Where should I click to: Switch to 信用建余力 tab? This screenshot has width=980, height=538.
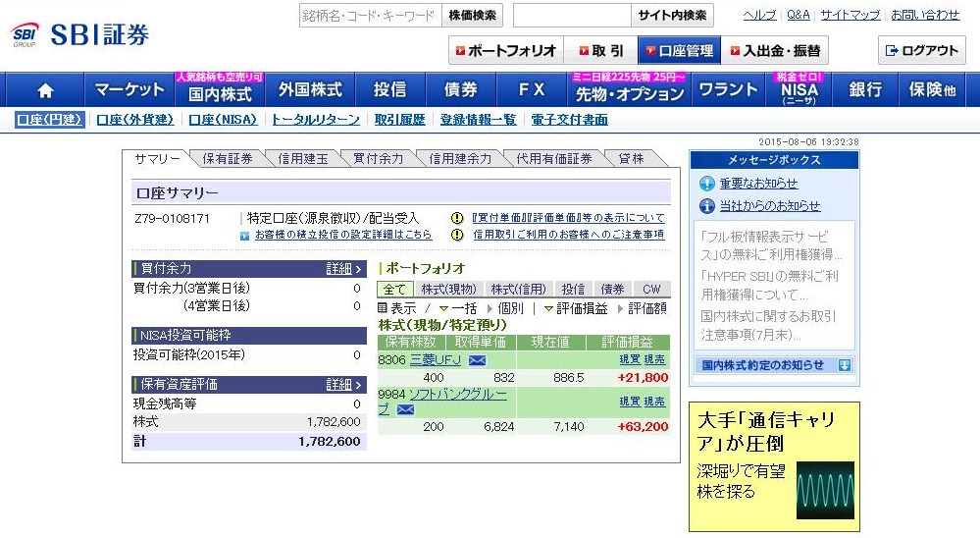click(x=460, y=159)
